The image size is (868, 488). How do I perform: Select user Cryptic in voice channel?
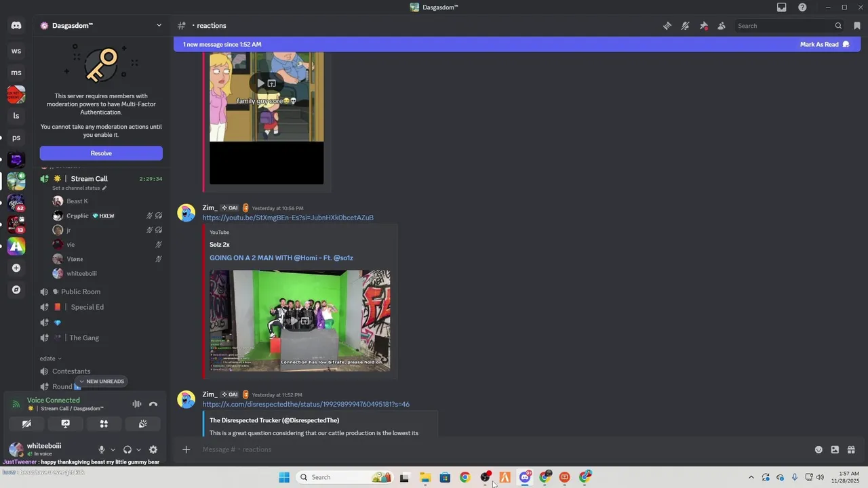(x=77, y=216)
